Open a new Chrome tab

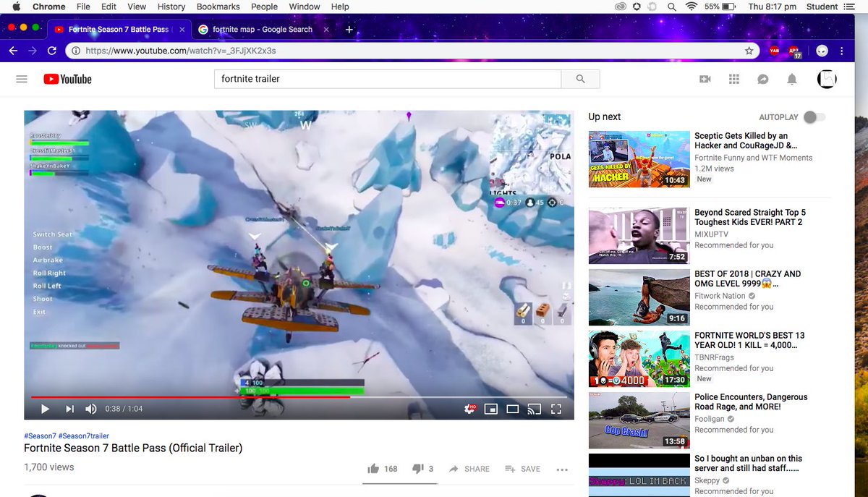[349, 30]
